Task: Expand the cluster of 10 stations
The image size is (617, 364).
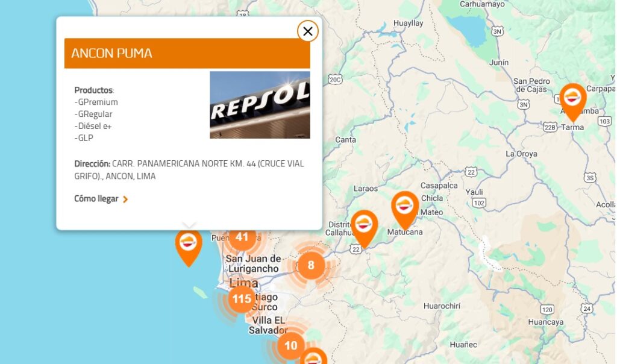Action: [291, 345]
